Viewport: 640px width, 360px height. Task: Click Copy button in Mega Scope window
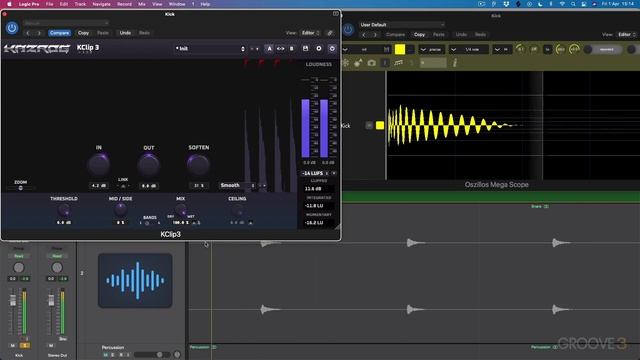click(x=419, y=35)
